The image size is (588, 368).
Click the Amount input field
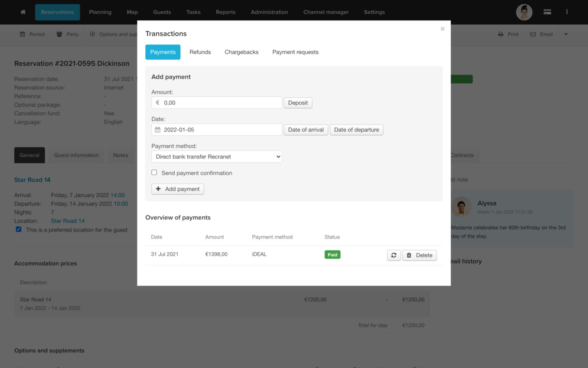click(x=220, y=103)
